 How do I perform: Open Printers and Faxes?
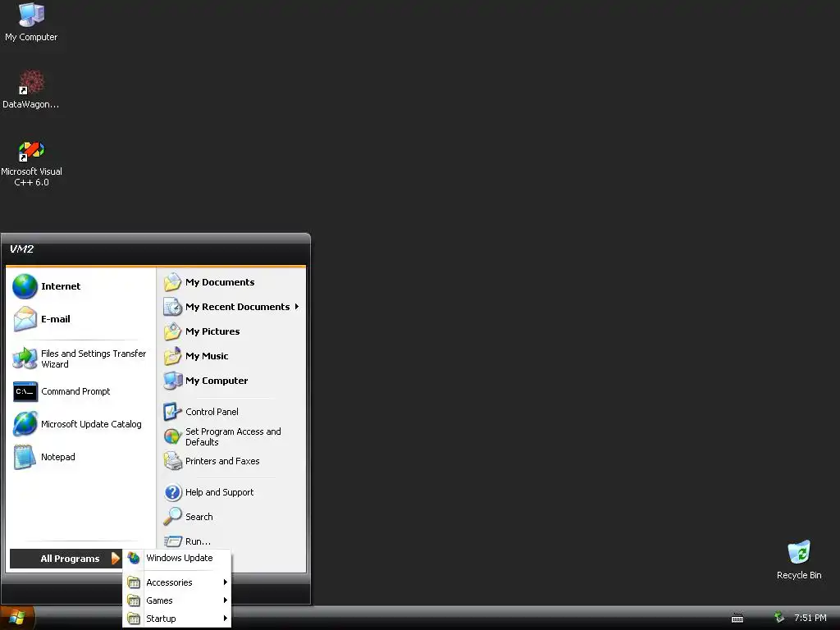coord(231,461)
